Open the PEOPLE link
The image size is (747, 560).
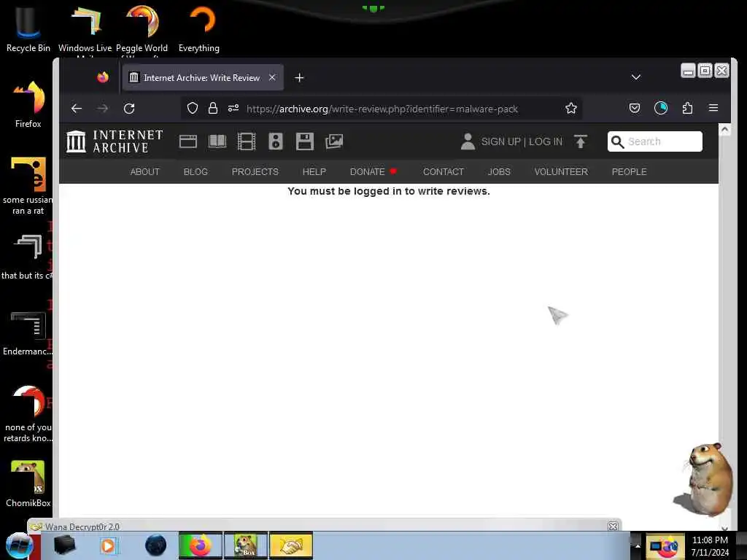630,172
